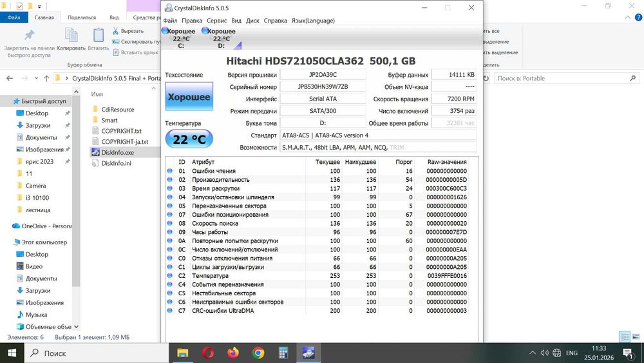644x363 pixels.
Task: Open the Файл menu in CrystalDiskInfo
Action: click(170, 21)
